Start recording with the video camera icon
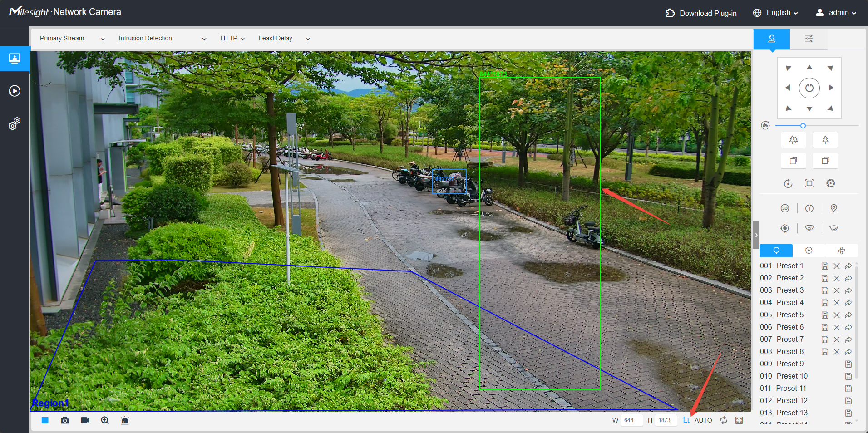The height and width of the screenshot is (433, 868). pos(85,420)
